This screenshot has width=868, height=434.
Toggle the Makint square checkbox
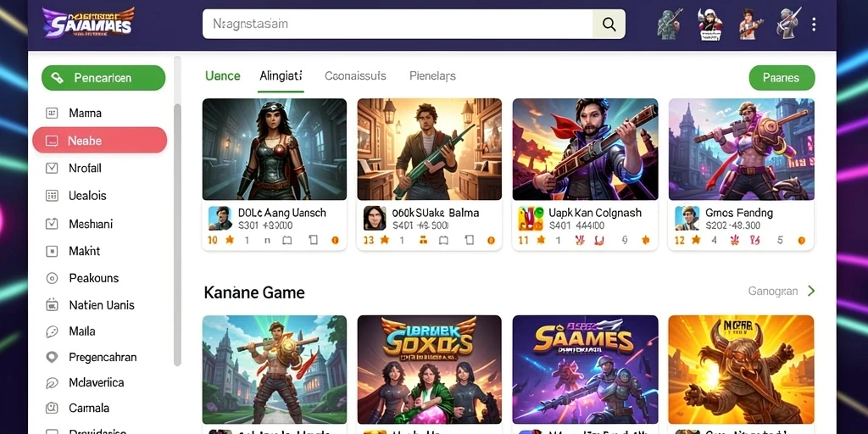click(x=52, y=251)
